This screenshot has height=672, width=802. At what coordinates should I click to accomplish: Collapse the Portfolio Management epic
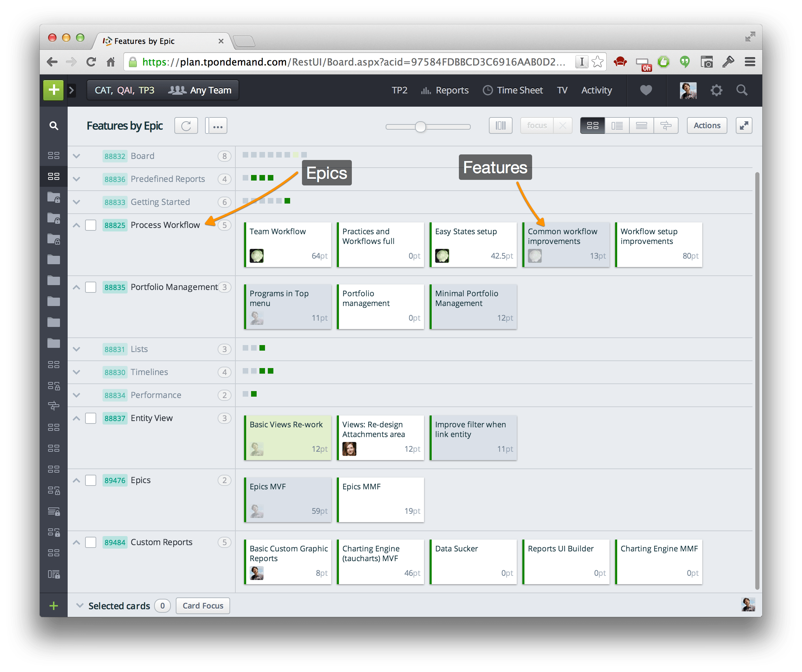[76, 287]
